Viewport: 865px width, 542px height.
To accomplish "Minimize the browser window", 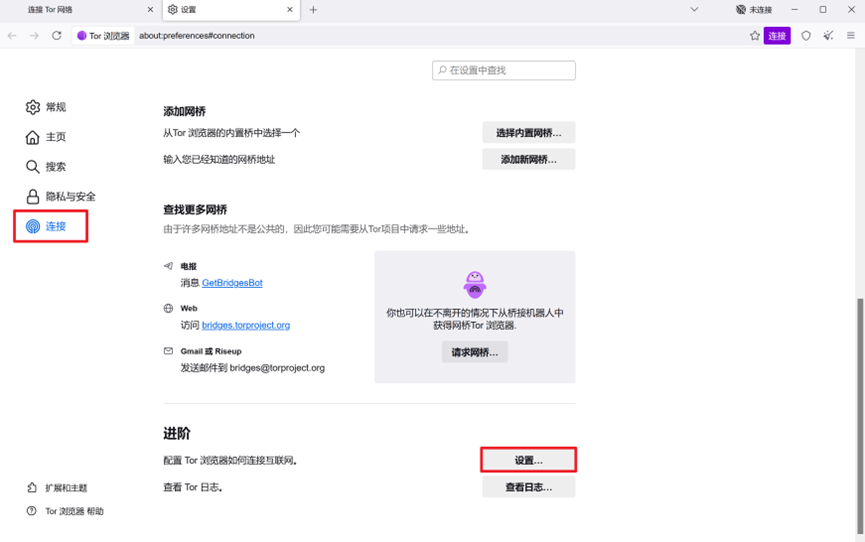I will pyautogui.click(x=794, y=10).
